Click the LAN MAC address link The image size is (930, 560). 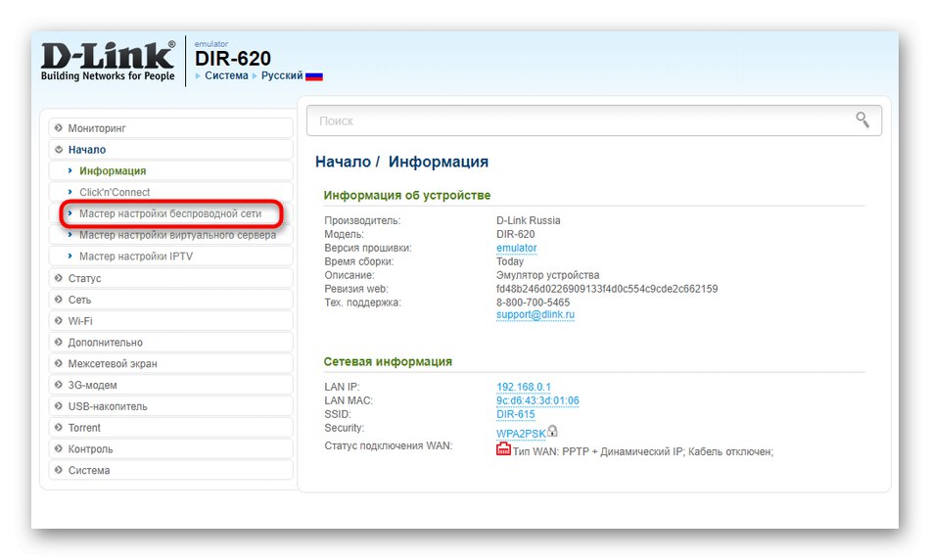pos(537,400)
